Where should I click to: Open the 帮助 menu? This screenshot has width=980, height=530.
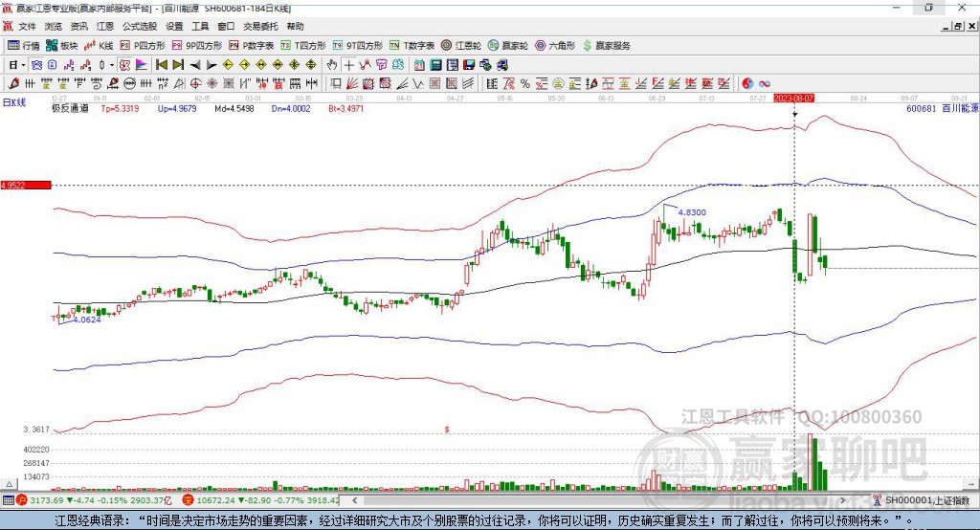(x=295, y=26)
